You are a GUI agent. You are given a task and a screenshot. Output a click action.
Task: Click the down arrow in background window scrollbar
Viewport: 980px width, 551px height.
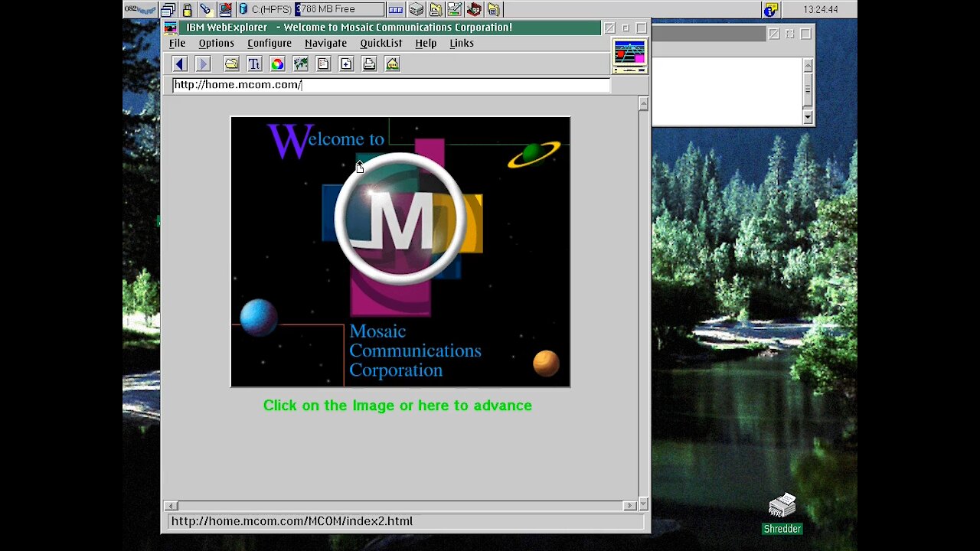tap(808, 117)
